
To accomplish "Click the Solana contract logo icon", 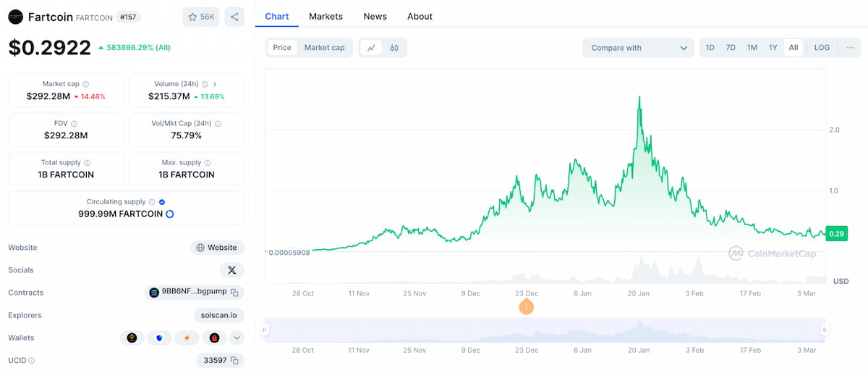I will (x=153, y=293).
